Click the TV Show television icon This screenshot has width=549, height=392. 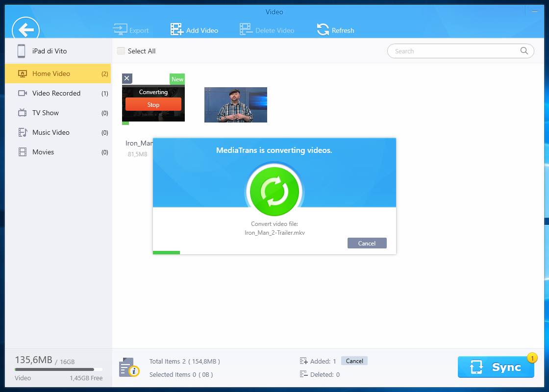tap(23, 113)
